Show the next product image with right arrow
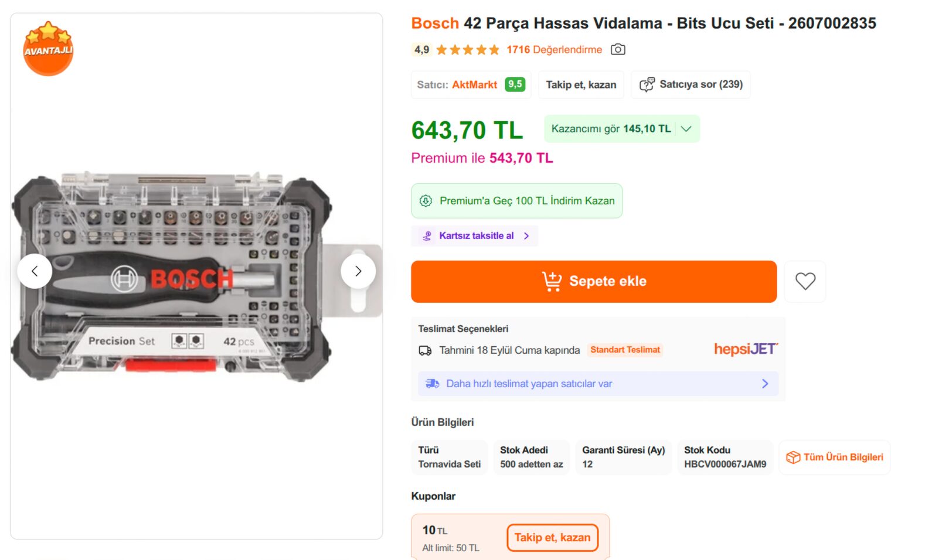The height and width of the screenshot is (560, 942). click(x=358, y=271)
